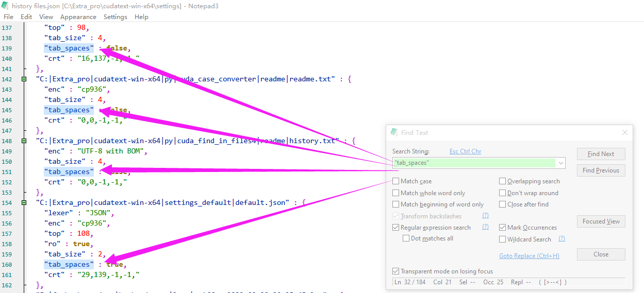Click the Esc Ctrl Chr link
This screenshot has width=644, height=293.
click(x=465, y=151)
